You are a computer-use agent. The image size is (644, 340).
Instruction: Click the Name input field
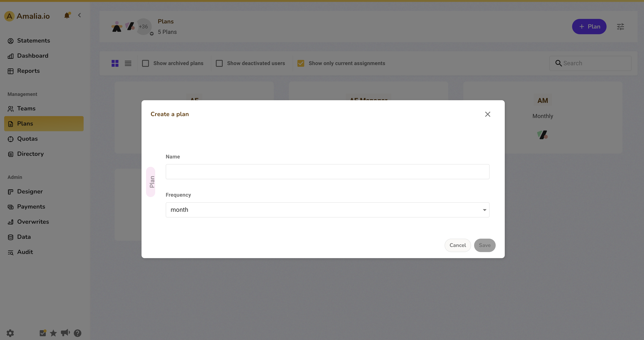[327, 172]
